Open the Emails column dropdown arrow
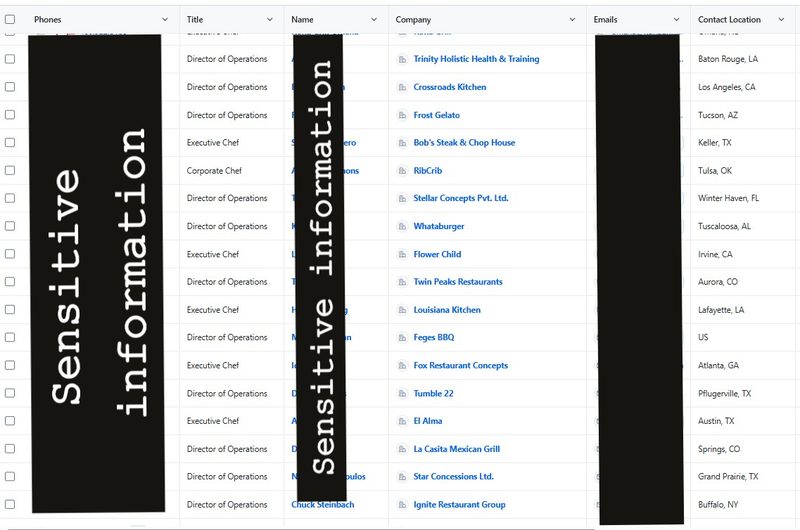800x530 pixels. point(676,19)
